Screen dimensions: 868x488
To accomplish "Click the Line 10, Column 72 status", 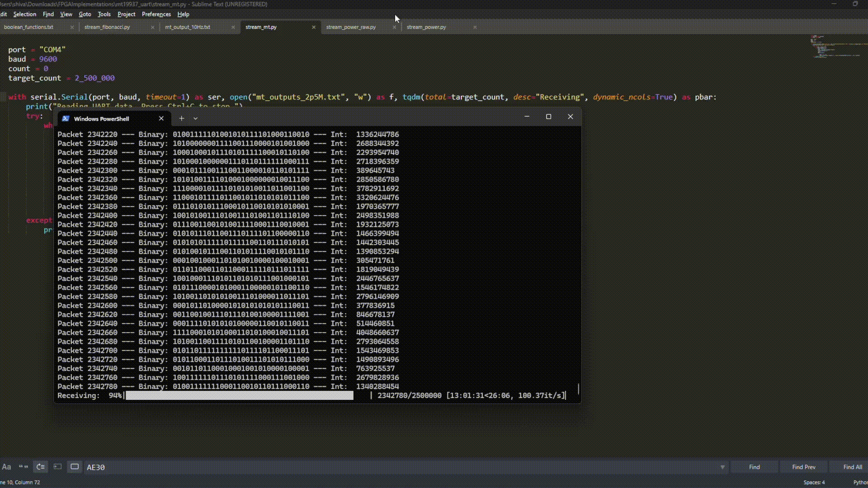I will click(x=20, y=482).
